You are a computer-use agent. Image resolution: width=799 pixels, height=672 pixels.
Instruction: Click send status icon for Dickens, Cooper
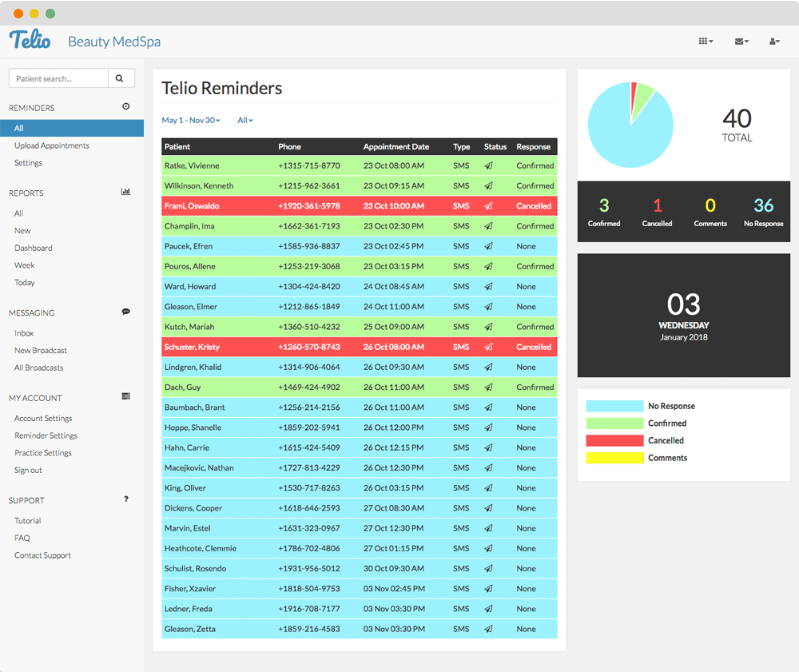tap(488, 508)
